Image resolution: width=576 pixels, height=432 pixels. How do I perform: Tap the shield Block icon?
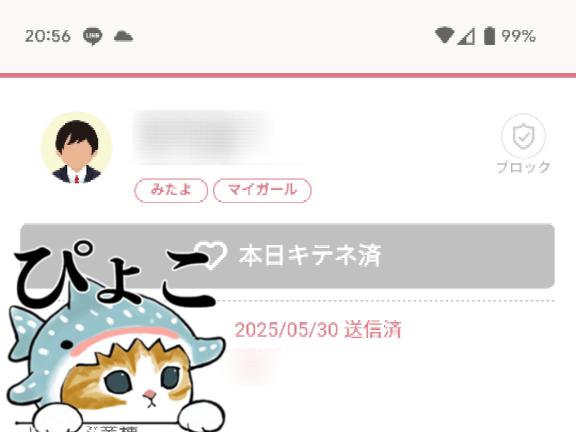pyautogui.click(x=523, y=136)
